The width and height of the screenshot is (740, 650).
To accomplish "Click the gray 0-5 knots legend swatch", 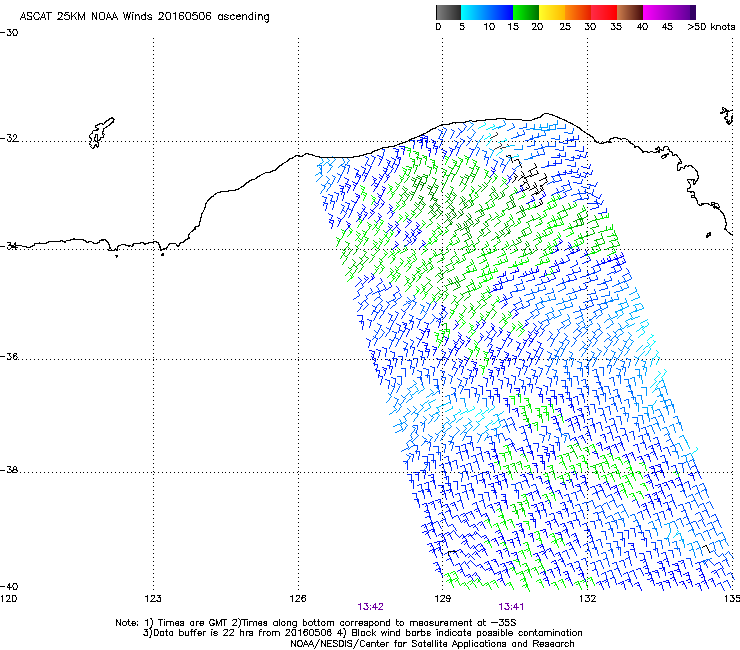I will 448,12.
